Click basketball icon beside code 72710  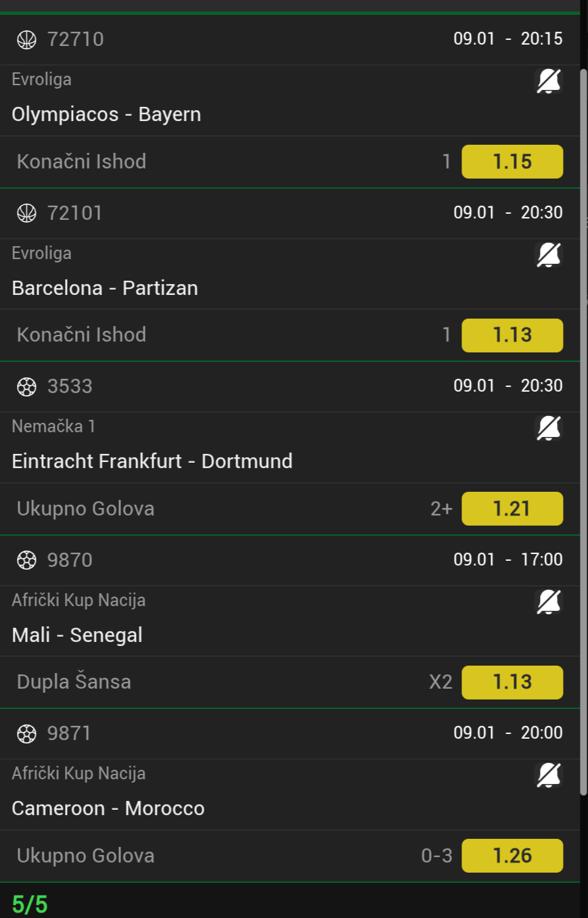point(26,40)
